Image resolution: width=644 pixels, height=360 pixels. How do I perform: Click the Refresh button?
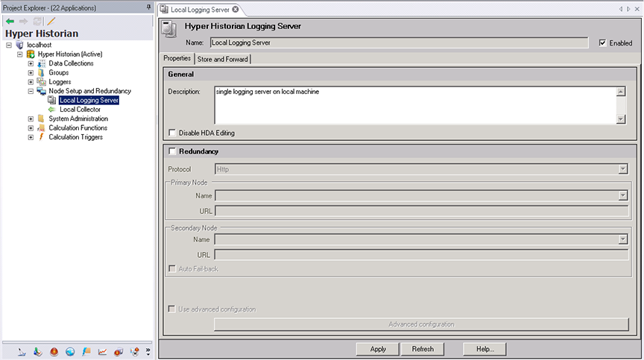pos(423,349)
